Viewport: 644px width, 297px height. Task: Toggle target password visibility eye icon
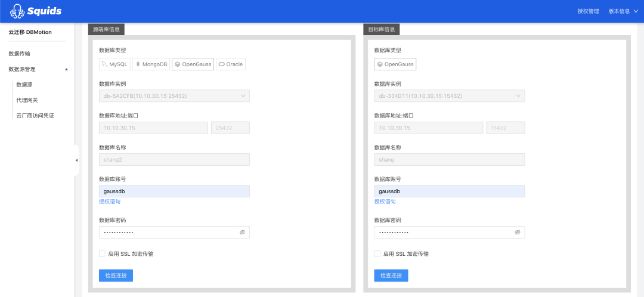(x=518, y=233)
